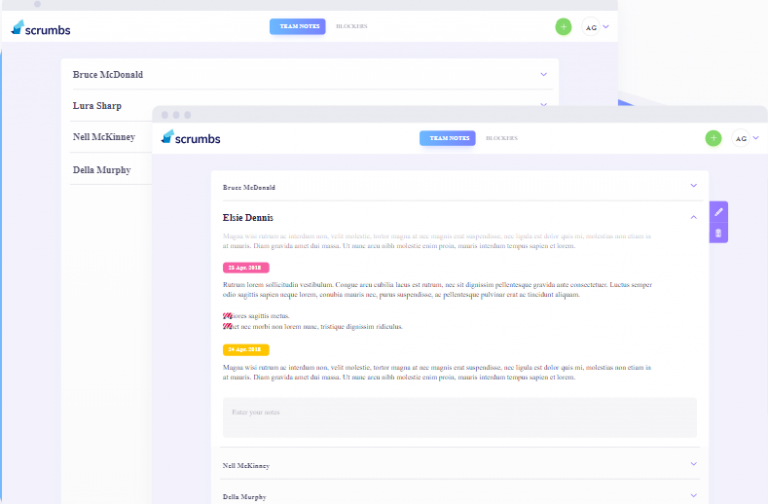Image resolution: width=768 pixels, height=504 pixels.
Task: Open the front window's AG account dropdown arrow
Action: tap(756, 138)
